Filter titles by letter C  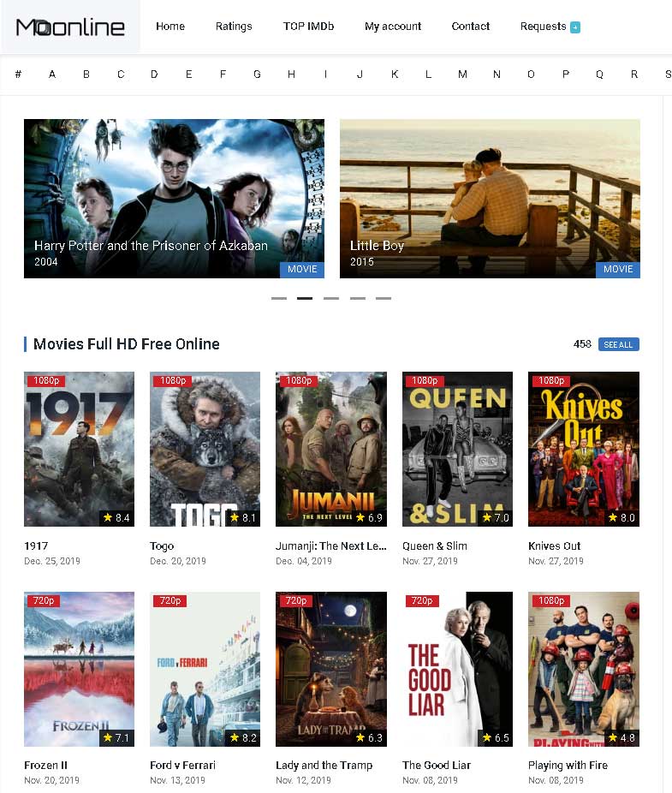(121, 75)
